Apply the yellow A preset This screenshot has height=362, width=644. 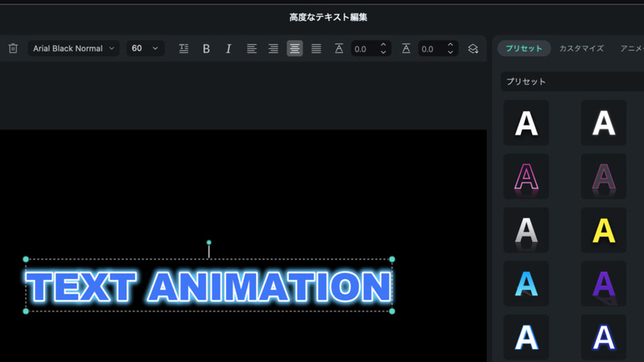point(603,230)
